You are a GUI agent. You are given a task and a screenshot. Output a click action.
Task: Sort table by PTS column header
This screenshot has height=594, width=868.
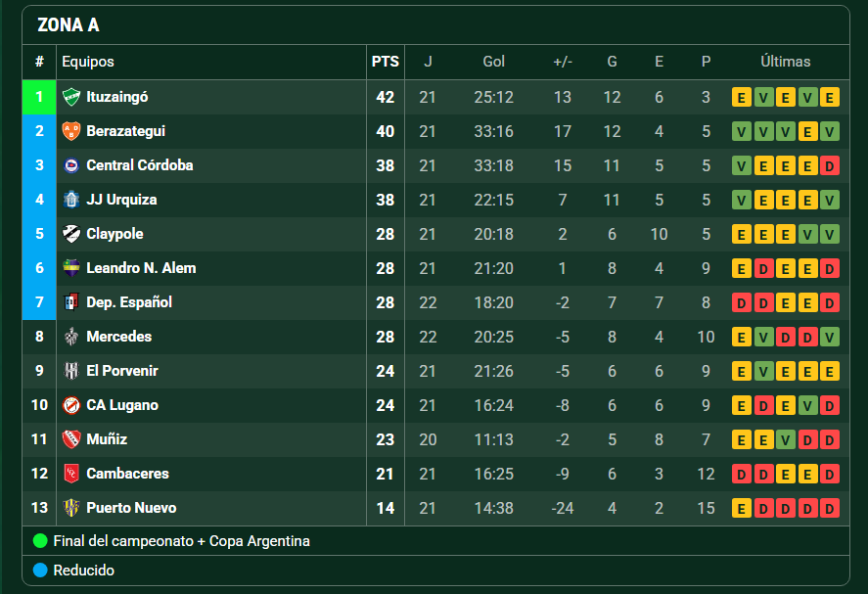point(386,62)
